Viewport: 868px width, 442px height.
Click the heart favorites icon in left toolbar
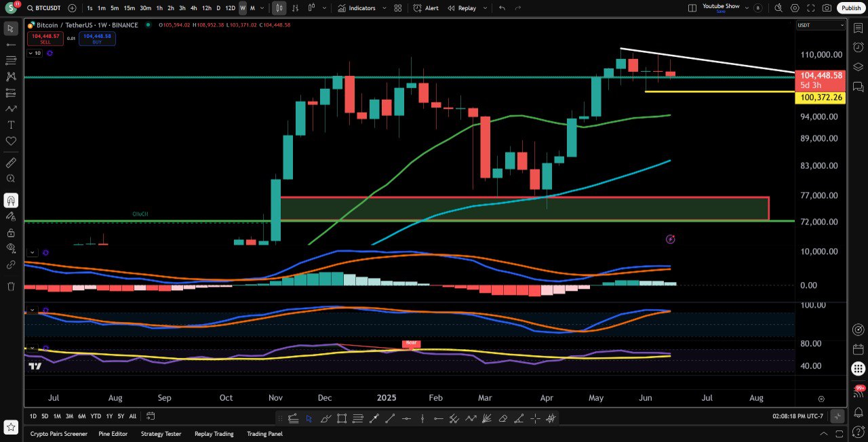11,141
